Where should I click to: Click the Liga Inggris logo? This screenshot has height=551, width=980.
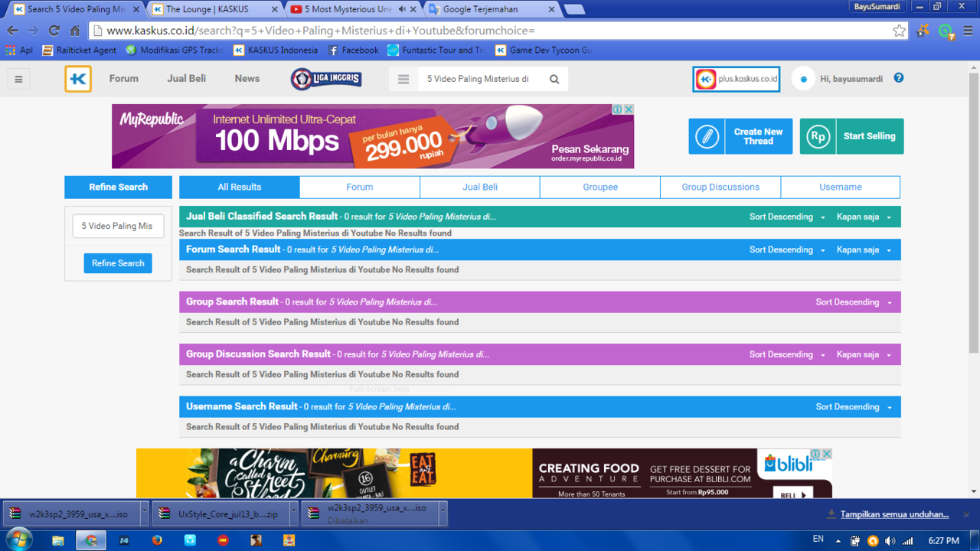[x=326, y=79]
